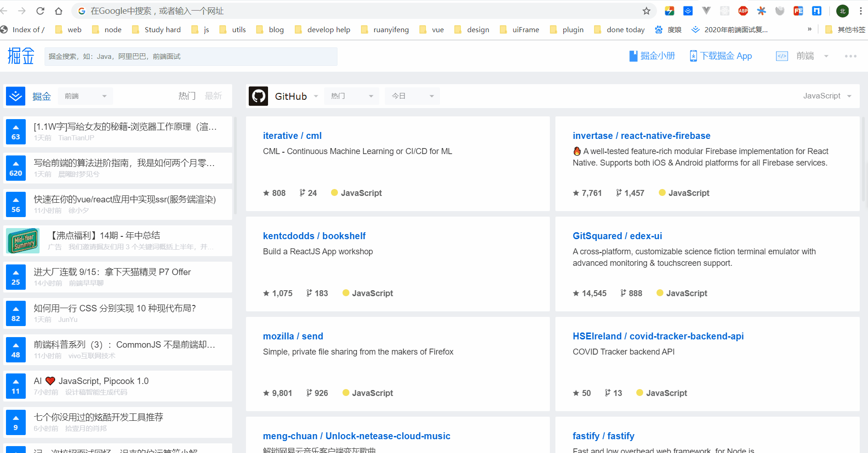Open HSEIreland / covid-tracker-backend-api repository
This screenshot has height=453, width=868.
point(658,336)
